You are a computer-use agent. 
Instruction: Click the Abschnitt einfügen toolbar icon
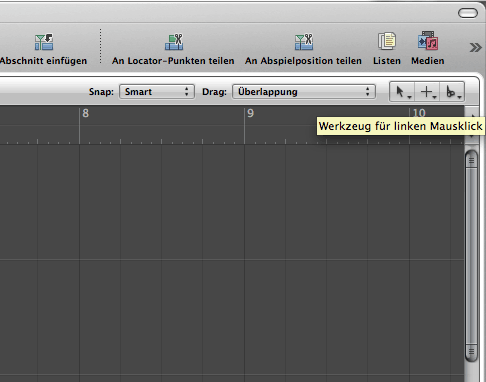pos(44,42)
